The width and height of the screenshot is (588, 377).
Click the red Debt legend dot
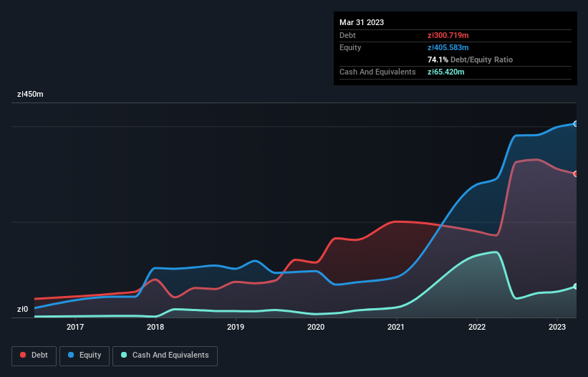23,355
